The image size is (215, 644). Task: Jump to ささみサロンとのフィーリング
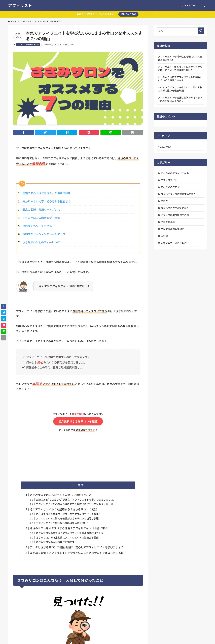pyautogui.click(x=41, y=242)
